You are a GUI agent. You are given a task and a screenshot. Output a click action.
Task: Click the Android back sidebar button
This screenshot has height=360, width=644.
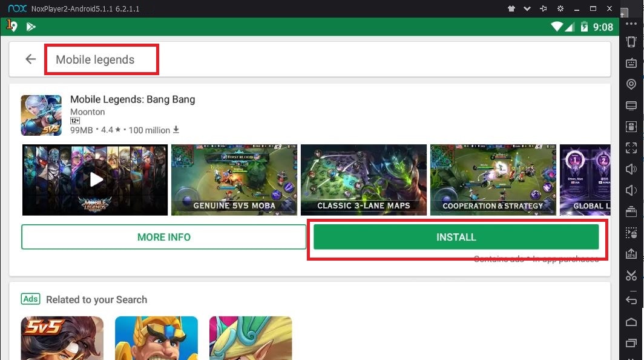631,300
